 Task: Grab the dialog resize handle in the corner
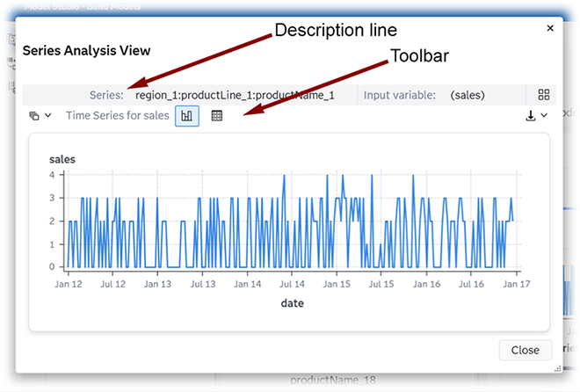[x=558, y=367]
